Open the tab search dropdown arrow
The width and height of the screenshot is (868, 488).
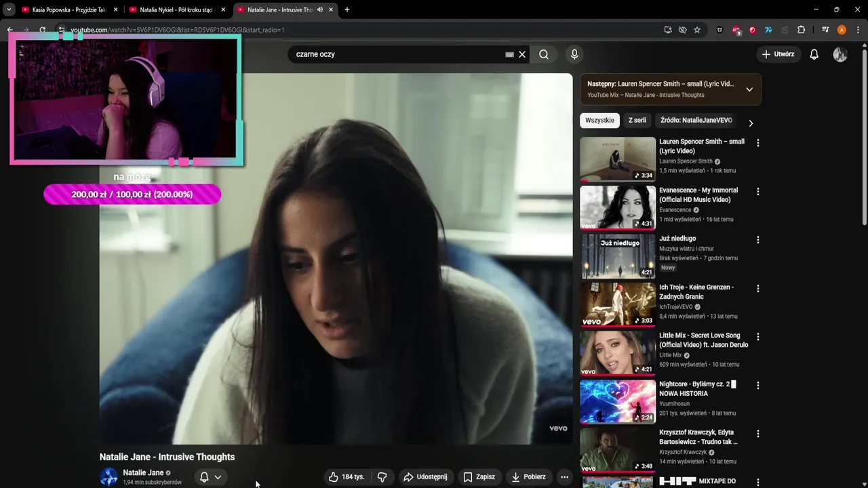9,9
